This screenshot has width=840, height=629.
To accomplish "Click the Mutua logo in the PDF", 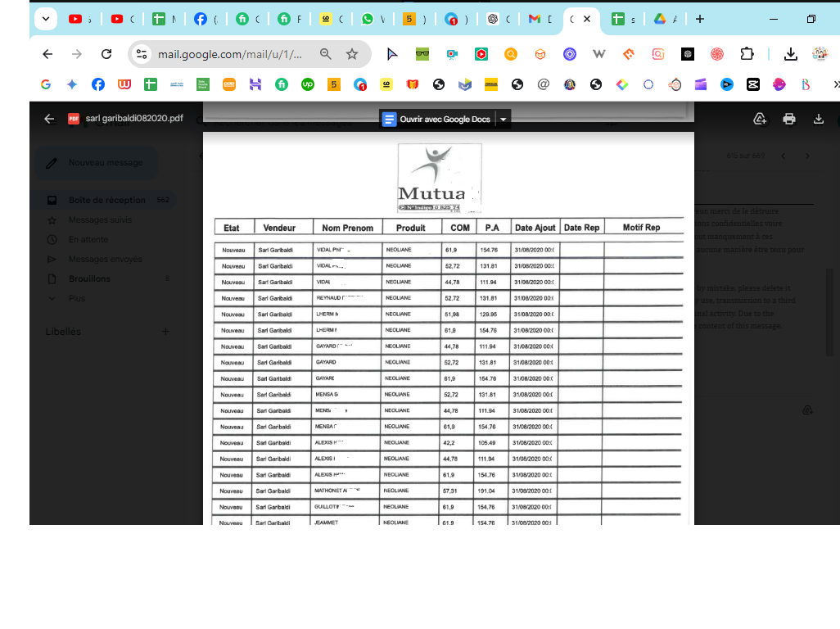I will coord(440,179).
